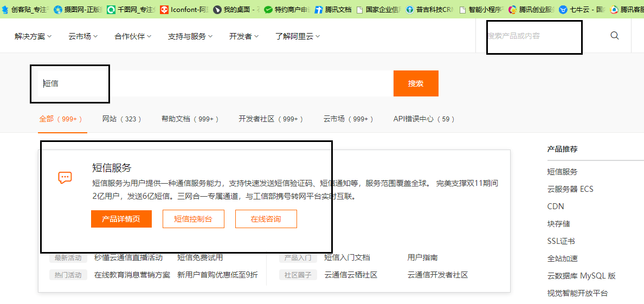Open the 七牛云 bookmark

tap(582, 9)
